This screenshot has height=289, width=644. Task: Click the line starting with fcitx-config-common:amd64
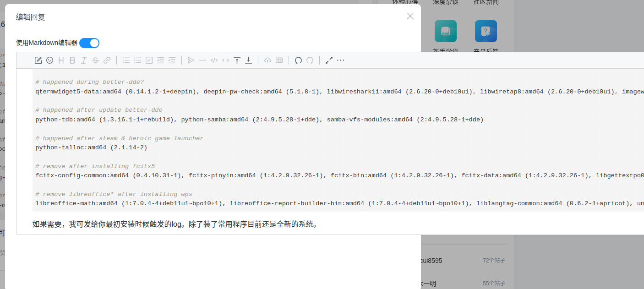339,175
